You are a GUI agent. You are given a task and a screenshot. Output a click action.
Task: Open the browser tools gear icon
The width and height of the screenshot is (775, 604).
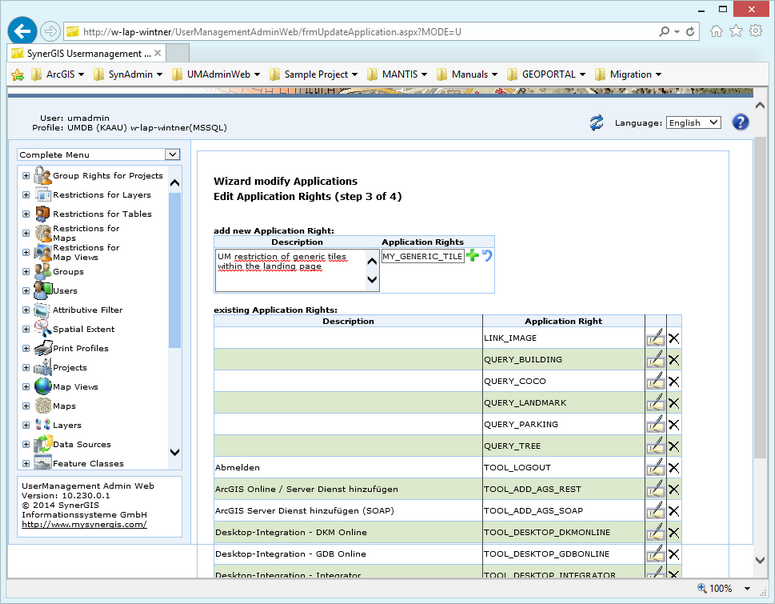[756, 31]
